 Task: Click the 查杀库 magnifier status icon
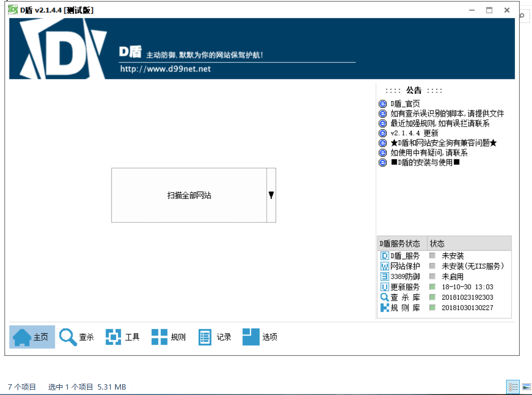[385, 297]
